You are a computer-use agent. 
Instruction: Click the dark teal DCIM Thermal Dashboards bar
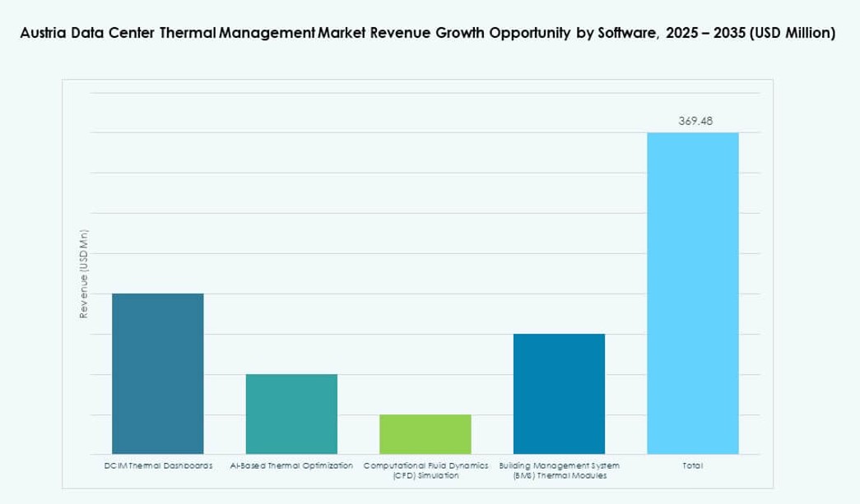pyautogui.click(x=156, y=374)
